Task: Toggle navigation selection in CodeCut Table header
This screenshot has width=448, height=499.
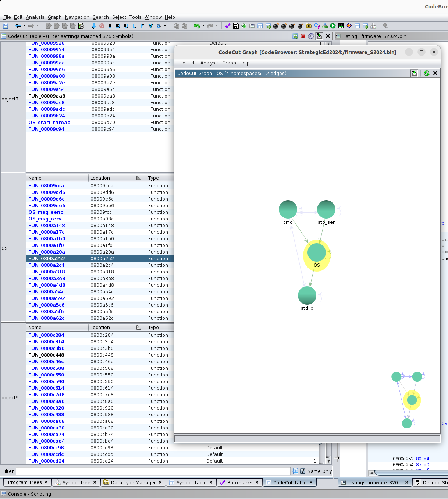Action: click(319, 36)
